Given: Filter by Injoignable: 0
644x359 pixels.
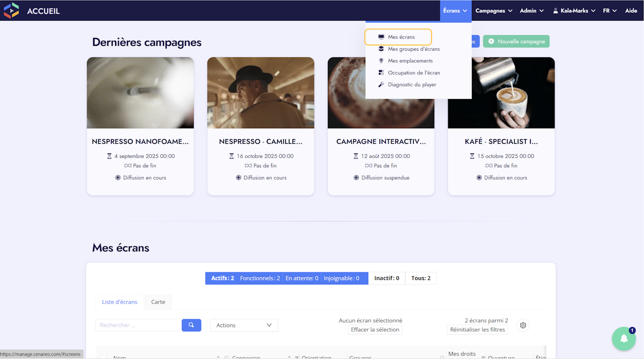Looking at the screenshot, I should (342, 278).
